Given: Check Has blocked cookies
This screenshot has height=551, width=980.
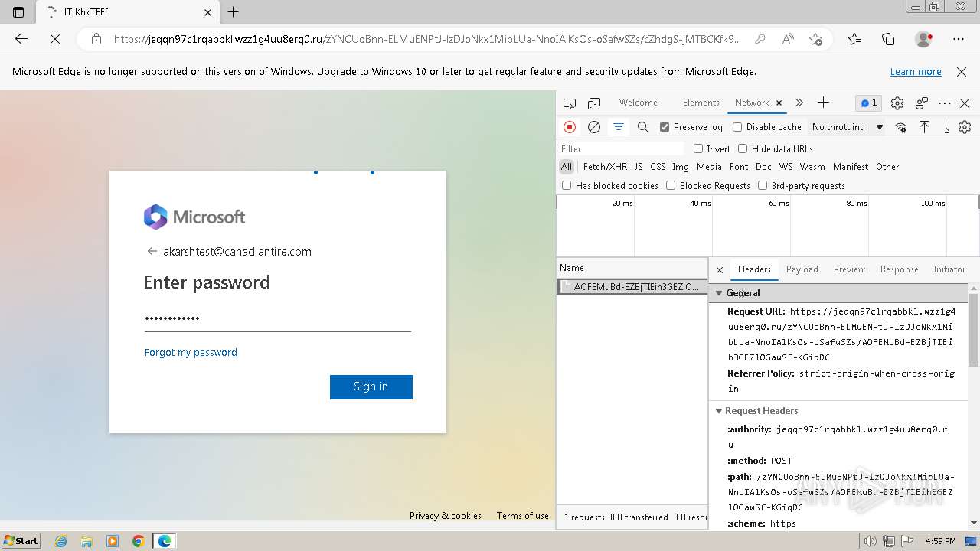Looking at the screenshot, I should pos(567,185).
